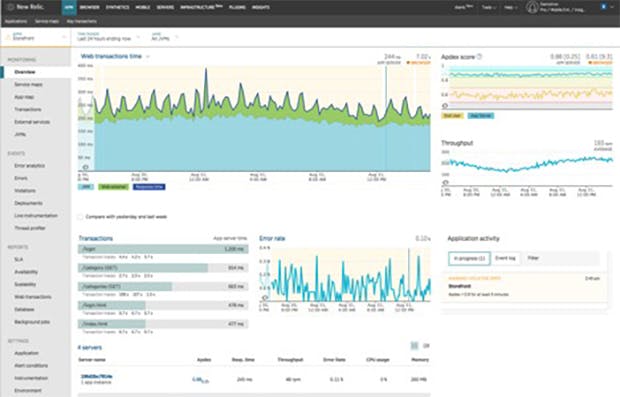This screenshot has height=397, width=620.
Task: Select the transaction bar showing 478 ms
Action: pos(163,305)
